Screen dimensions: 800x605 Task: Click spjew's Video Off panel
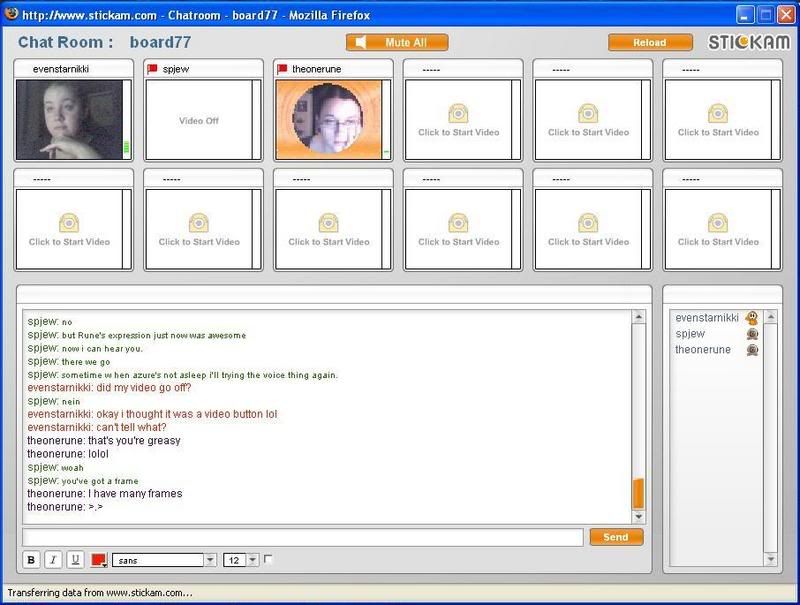[x=199, y=119]
